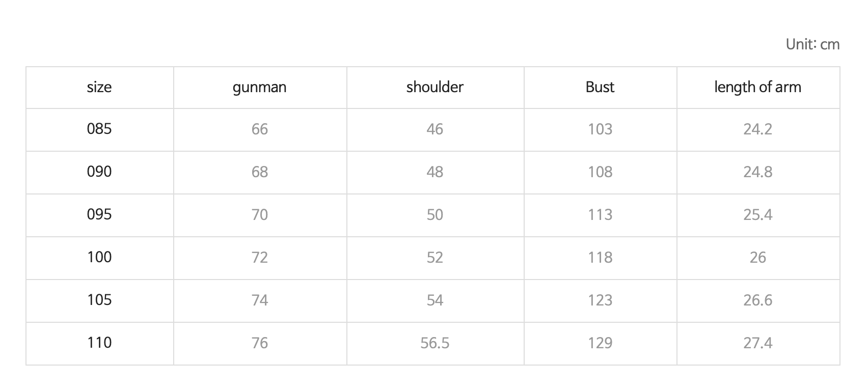Click the length of arm header
This screenshot has width=868, height=390.
click(758, 87)
